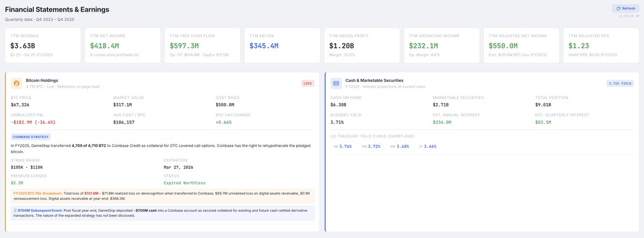Open the TTM Net Income $418.4M card
The image size is (644, 238).
(x=122, y=46)
